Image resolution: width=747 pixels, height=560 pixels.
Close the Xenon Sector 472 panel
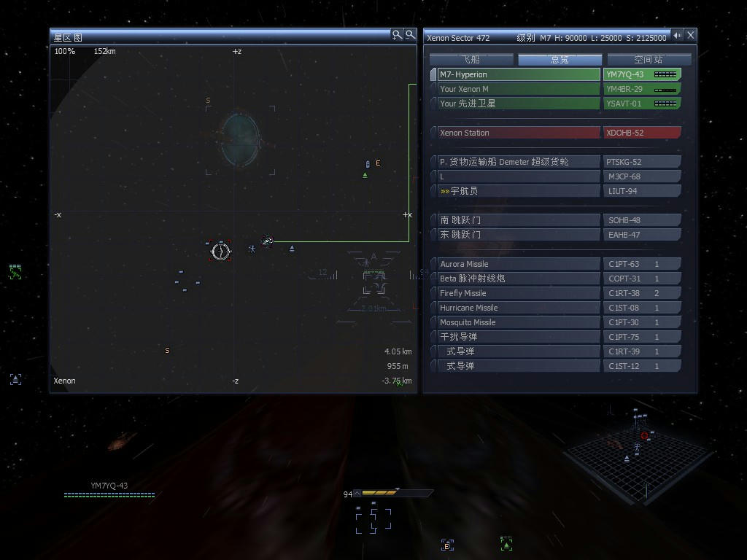coord(691,35)
